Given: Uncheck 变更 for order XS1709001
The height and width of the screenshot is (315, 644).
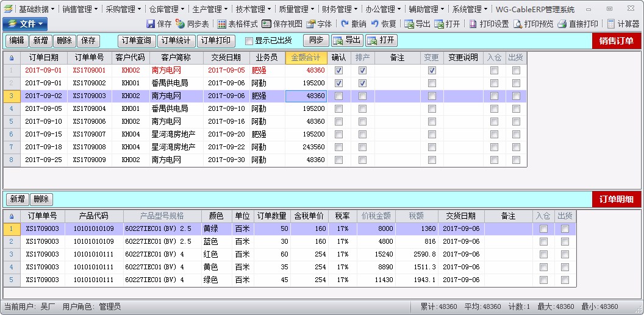Looking at the screenshot, I should 432,71.
